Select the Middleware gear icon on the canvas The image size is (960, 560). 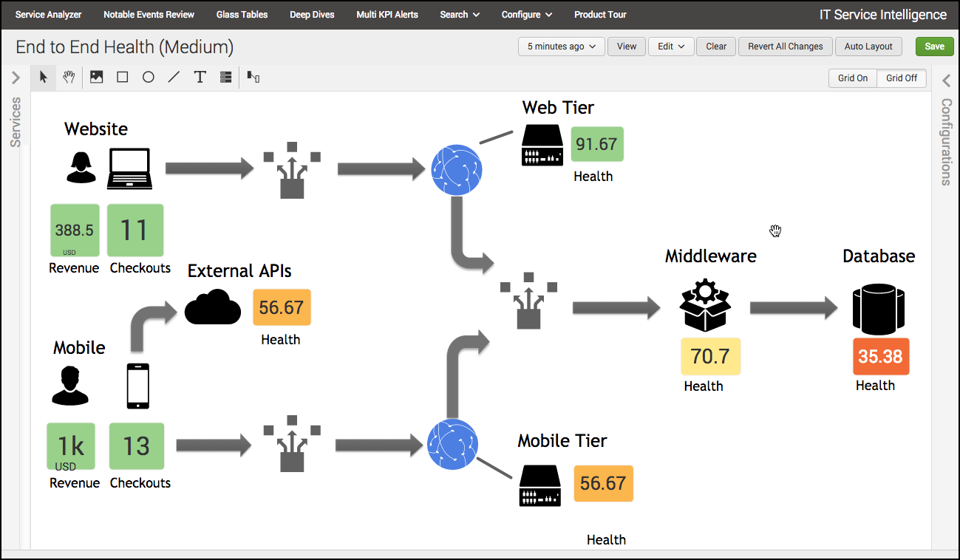[705, 304]
